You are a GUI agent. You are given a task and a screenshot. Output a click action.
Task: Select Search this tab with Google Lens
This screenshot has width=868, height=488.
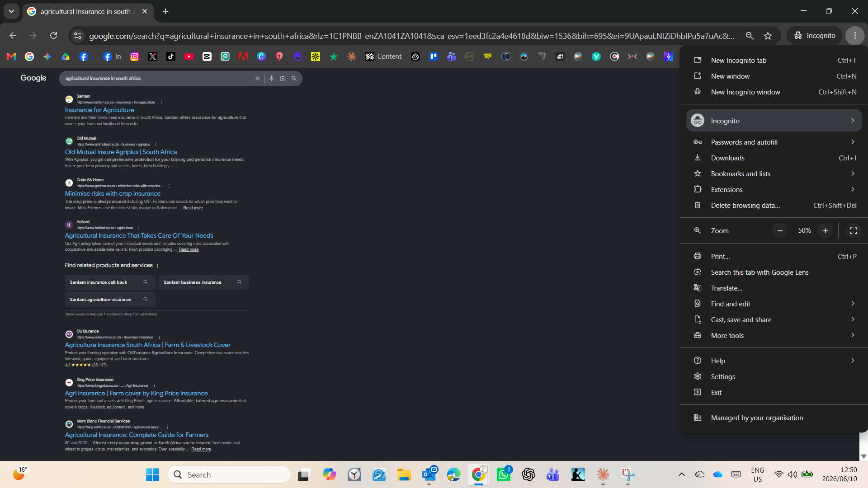(x=774, y=272)
